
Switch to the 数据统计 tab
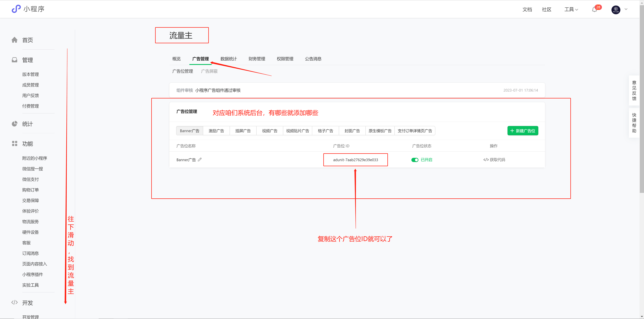228,59
